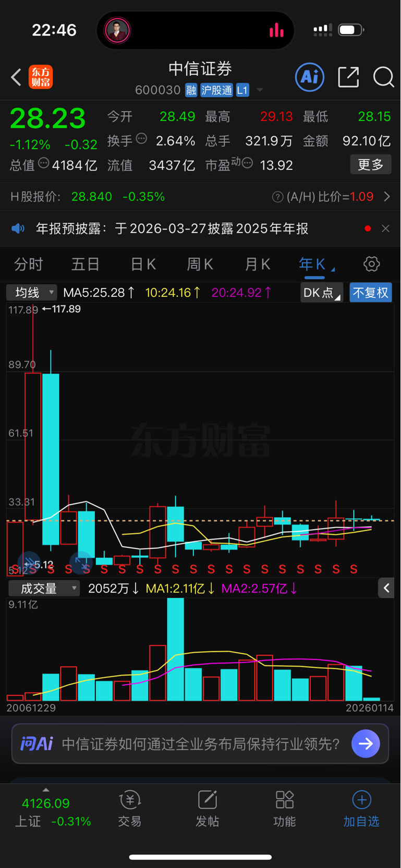The width and height of the screenshot is (401, 868).
Task: Open the Ai assistant icon
Action: pos(310,77)
